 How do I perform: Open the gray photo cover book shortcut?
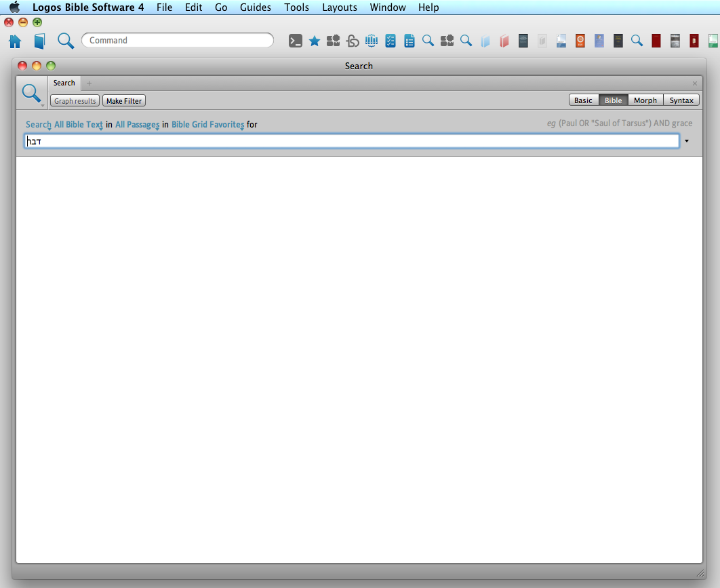point(675,41)
